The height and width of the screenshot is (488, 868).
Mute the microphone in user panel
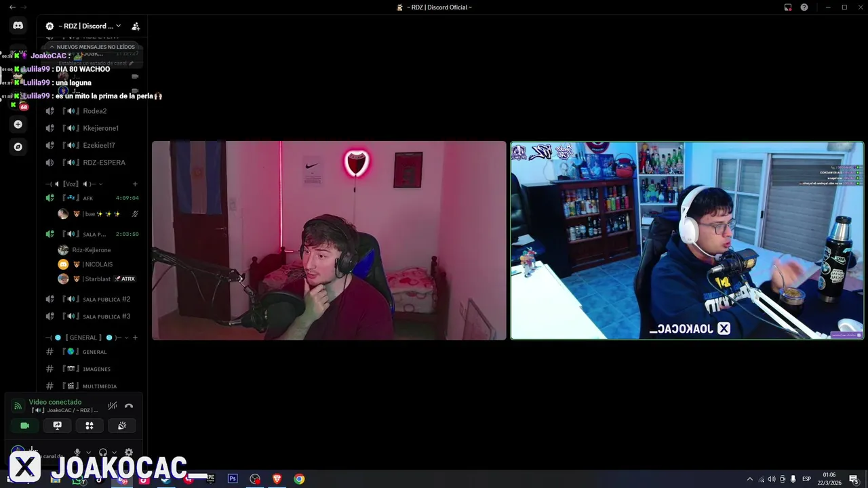[x=77, y=452]
